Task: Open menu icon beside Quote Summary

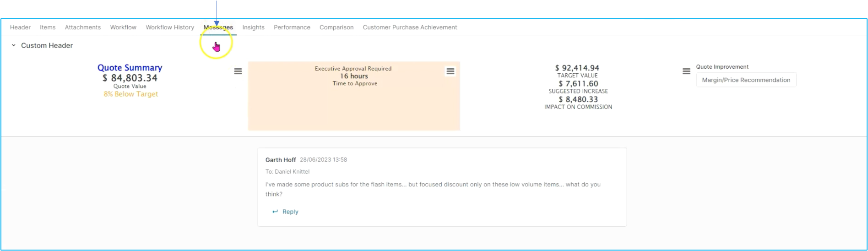Action: coord(238,71)
